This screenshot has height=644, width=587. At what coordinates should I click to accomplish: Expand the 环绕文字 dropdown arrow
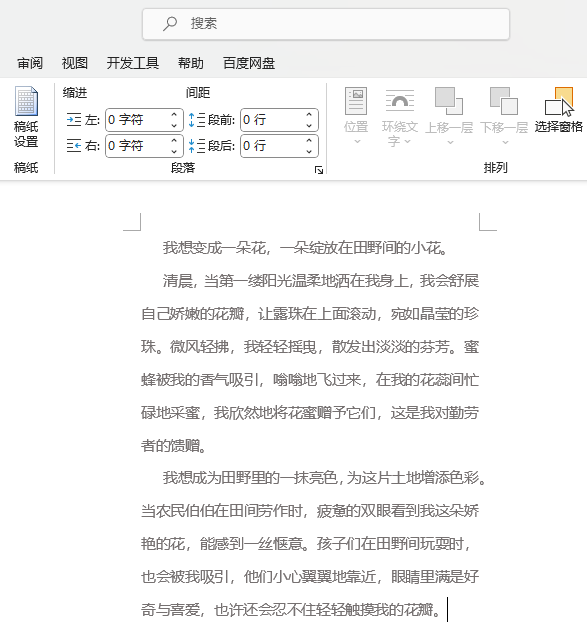(407, 142)
